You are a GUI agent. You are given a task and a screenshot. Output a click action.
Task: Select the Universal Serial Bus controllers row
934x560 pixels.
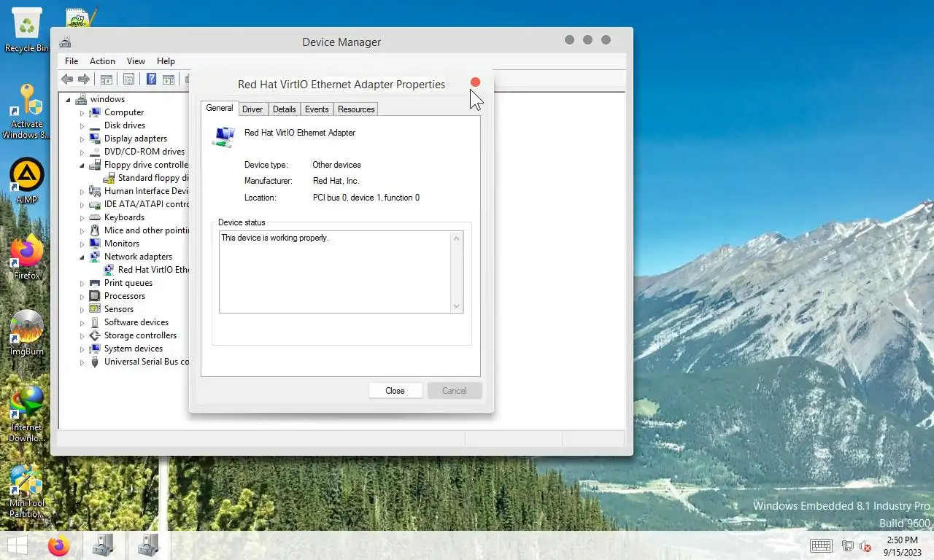click(x=139, y=362)
